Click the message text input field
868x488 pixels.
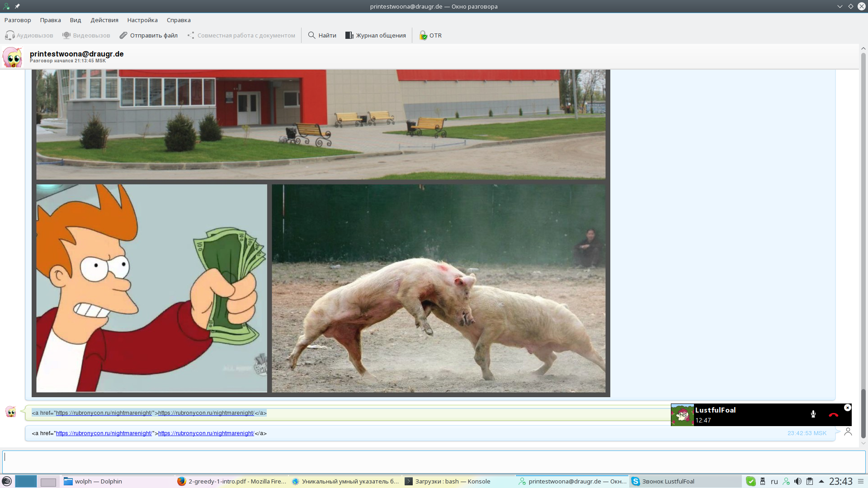[434, 461]
